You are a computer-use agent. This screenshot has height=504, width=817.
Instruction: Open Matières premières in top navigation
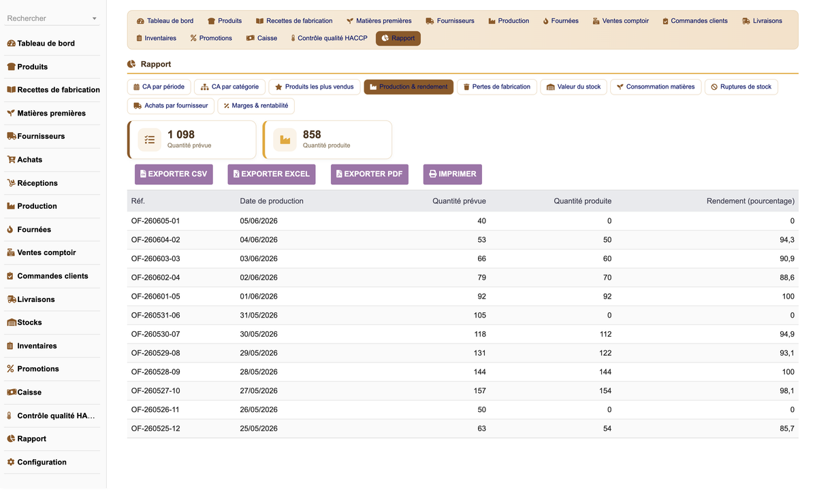379,21
